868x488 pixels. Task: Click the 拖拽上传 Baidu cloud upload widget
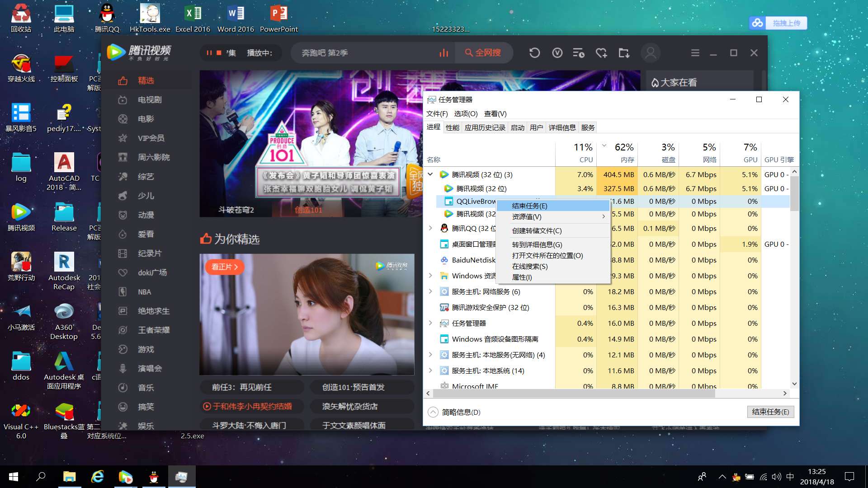[778, 23]
